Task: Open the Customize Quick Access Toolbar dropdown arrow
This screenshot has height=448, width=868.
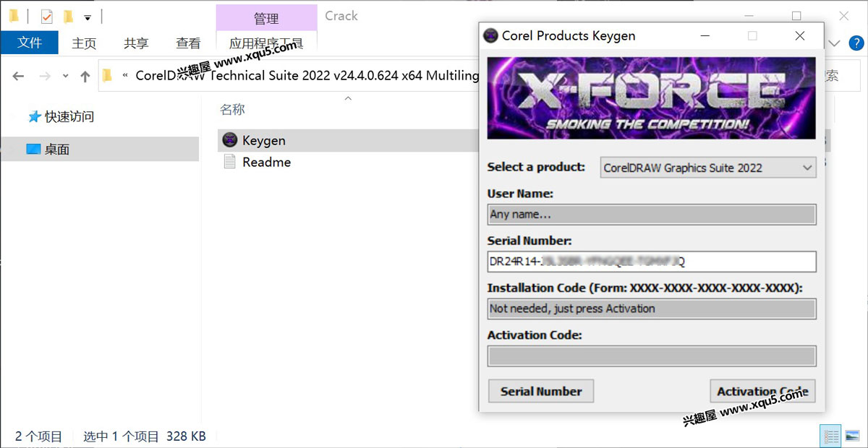Action: (88, 17)
